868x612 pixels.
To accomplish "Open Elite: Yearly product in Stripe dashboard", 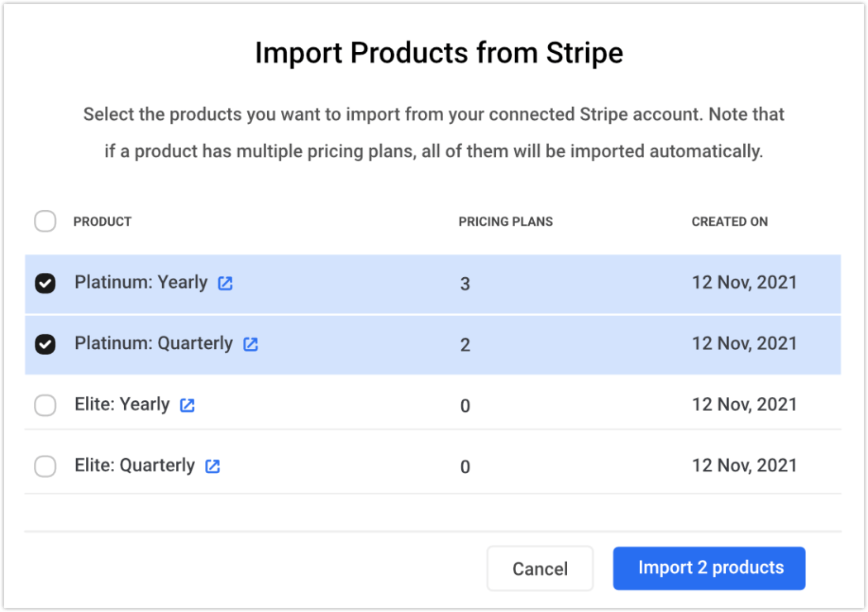I will [x=187, y=404].
